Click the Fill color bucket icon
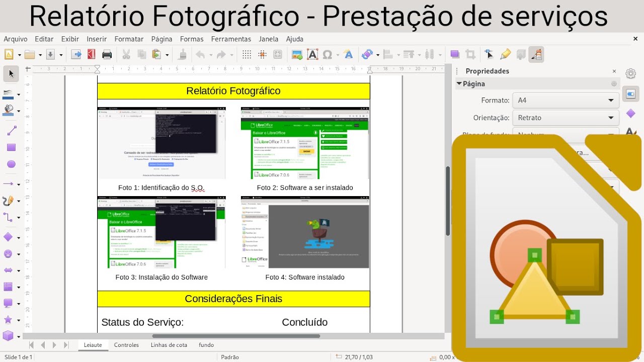The width and height of the screenshot is (644, 362). 9,110
